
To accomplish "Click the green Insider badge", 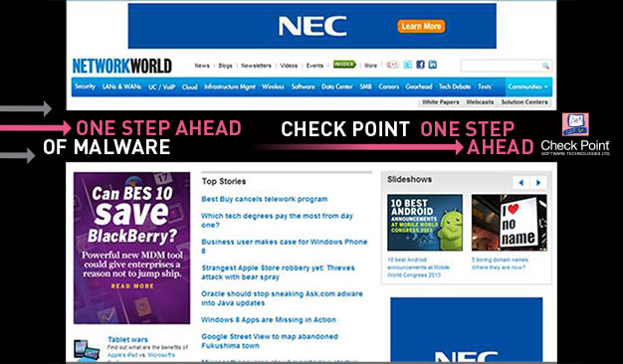I will click(344, 65).
